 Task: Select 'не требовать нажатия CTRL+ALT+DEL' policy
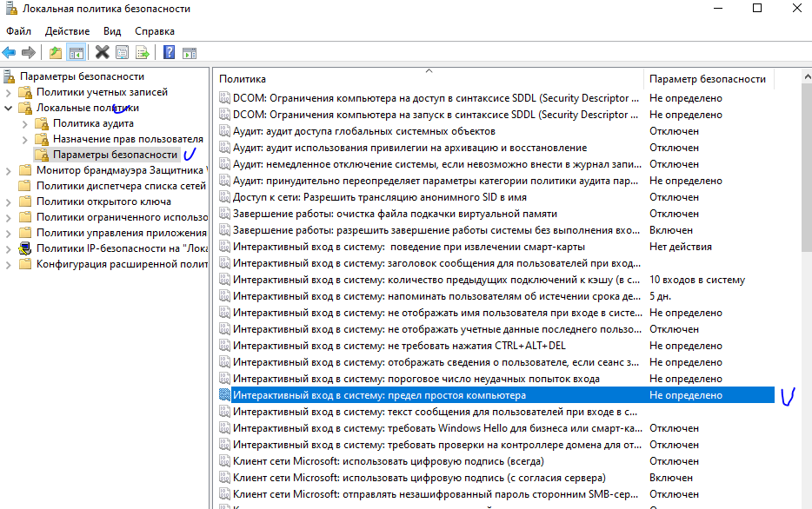click(399, 346)
